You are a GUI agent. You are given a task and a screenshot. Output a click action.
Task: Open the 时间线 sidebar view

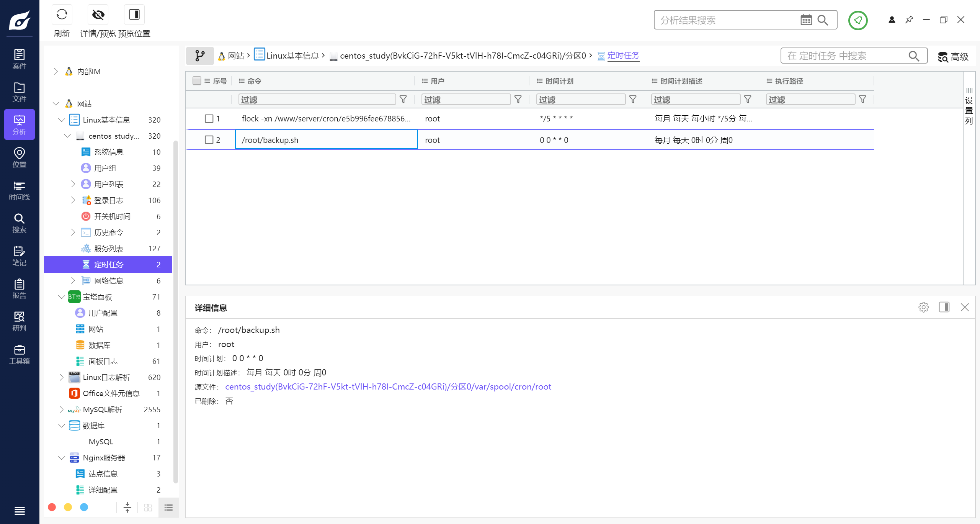click(x=19, y=190)
